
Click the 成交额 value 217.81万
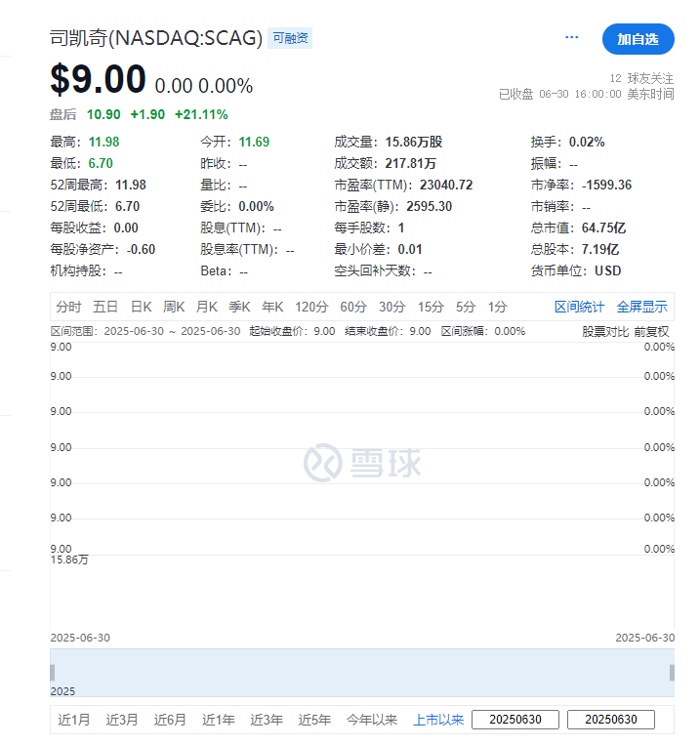[x=410, y=164]
